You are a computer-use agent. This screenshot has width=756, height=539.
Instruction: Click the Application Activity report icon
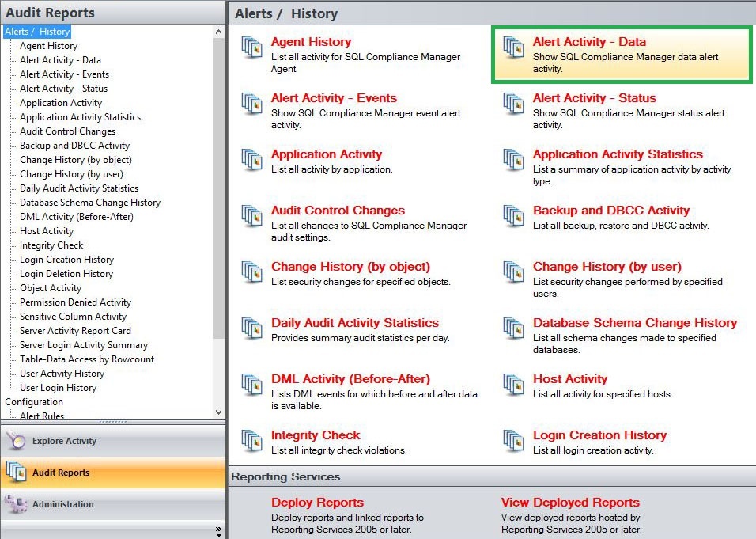click(252, 159)
